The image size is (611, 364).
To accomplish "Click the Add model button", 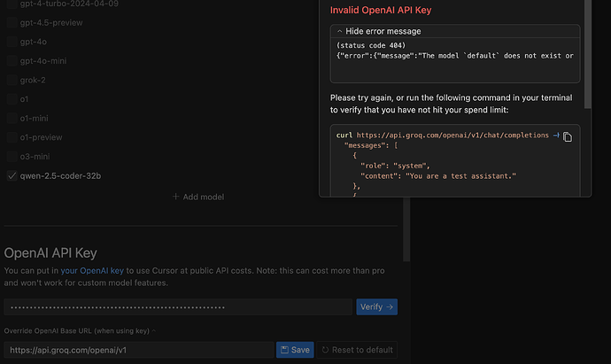I will [x=198, y=197].
